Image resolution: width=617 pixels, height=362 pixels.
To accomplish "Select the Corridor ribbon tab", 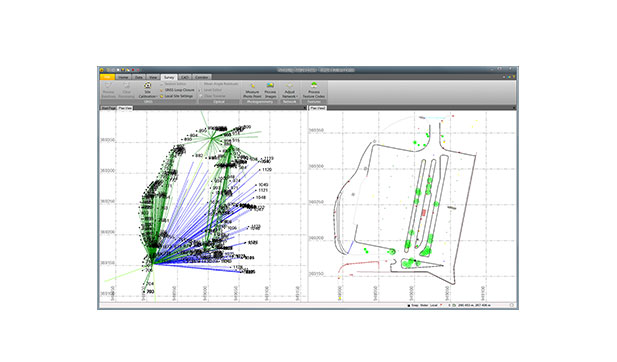I will (x=202, y=77).
